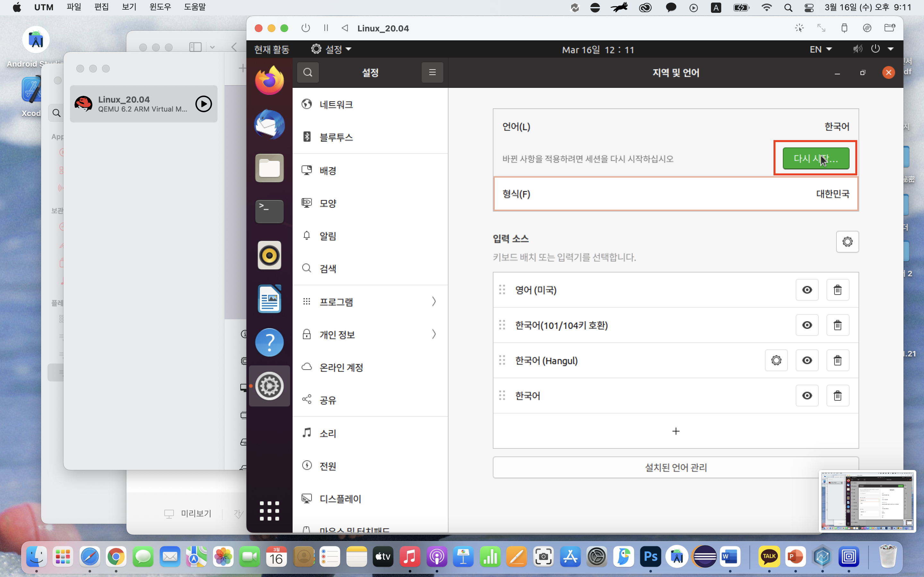
Task: Open input source options gear button
Action: [x=847, y=242]
